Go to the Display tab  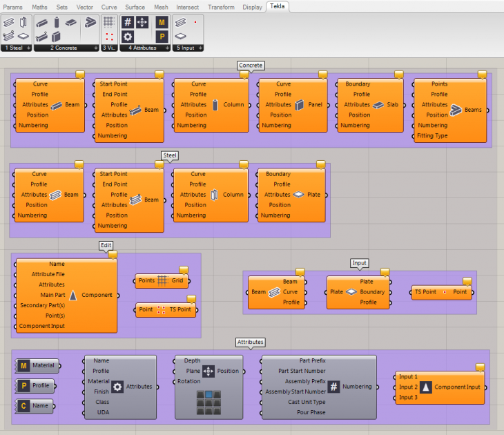tap(252, 7)
